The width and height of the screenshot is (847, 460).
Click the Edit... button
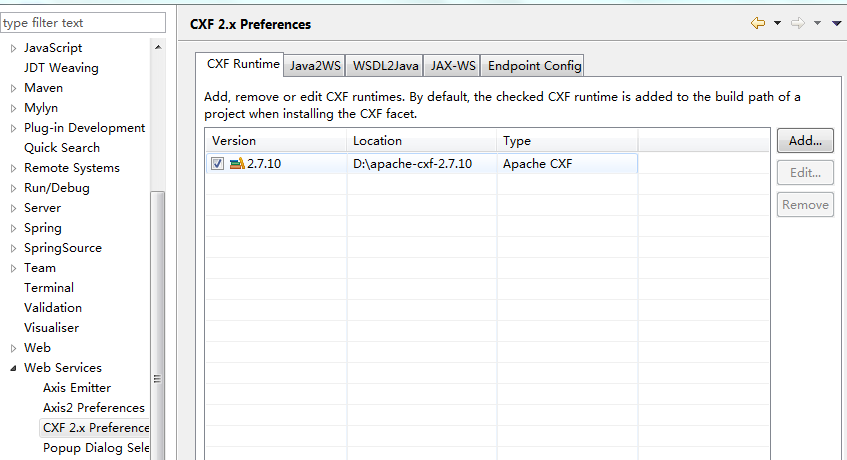pos(805,173)
